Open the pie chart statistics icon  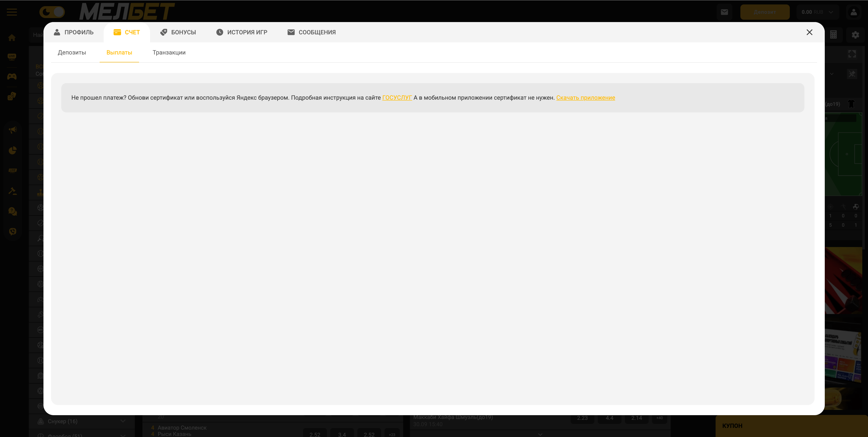click(x=13, y=150)
